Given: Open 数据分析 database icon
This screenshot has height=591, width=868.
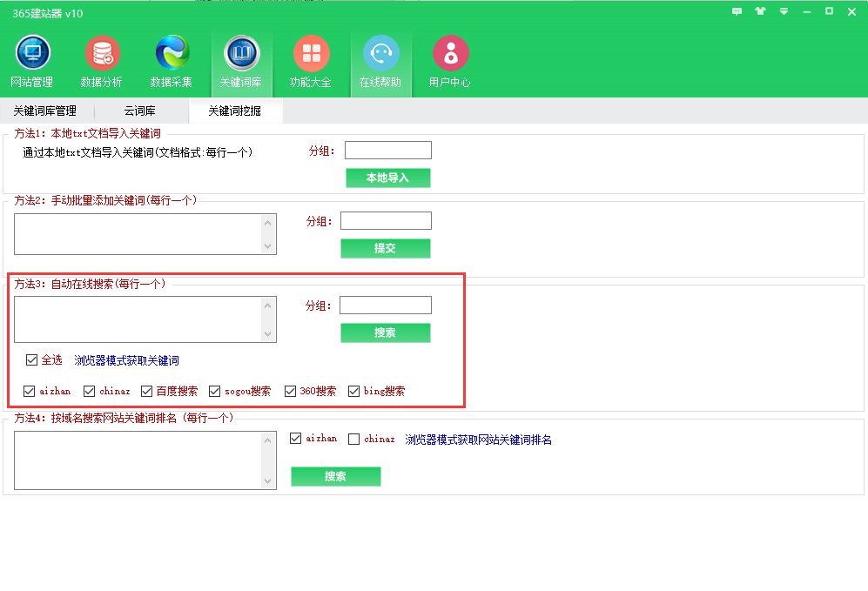Looking at the screenshot, I should pos(103,53).
